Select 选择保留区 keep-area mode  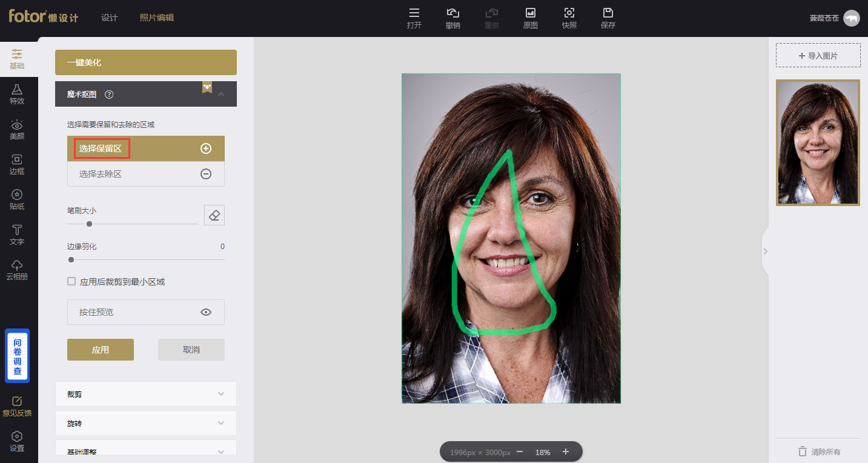pyautogui.click(x=146, y=148)
